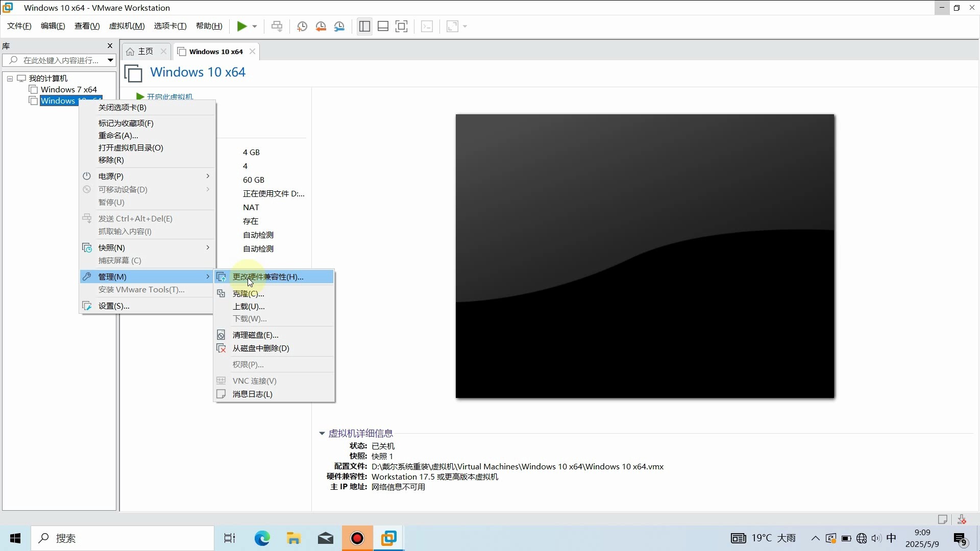Collapse the 我的计算机 tree node
The height and width of the screenshot is (551, 980).
coord(10,79)
